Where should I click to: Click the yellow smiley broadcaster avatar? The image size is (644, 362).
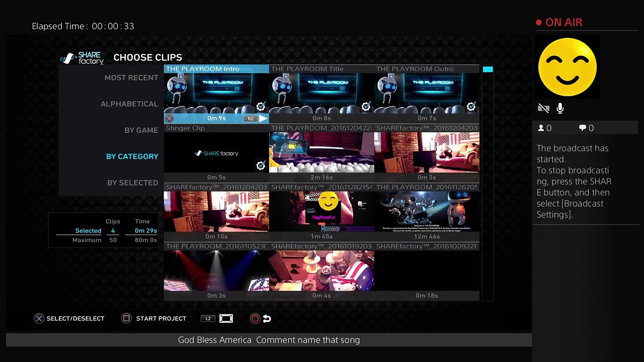(568, 67)
